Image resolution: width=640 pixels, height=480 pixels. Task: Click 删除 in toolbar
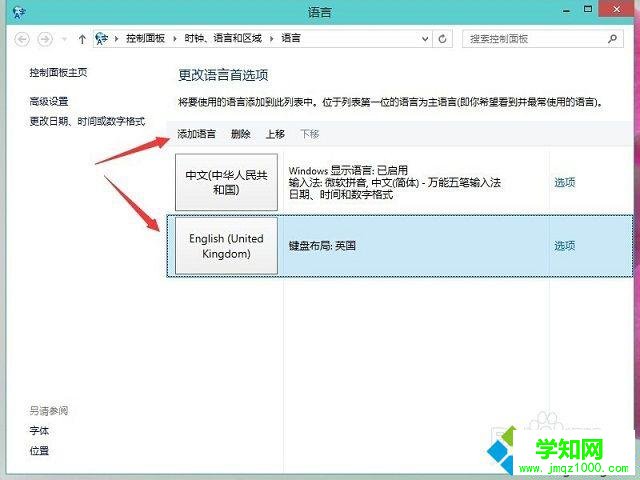pyautogui.click(x=241, y=134)
